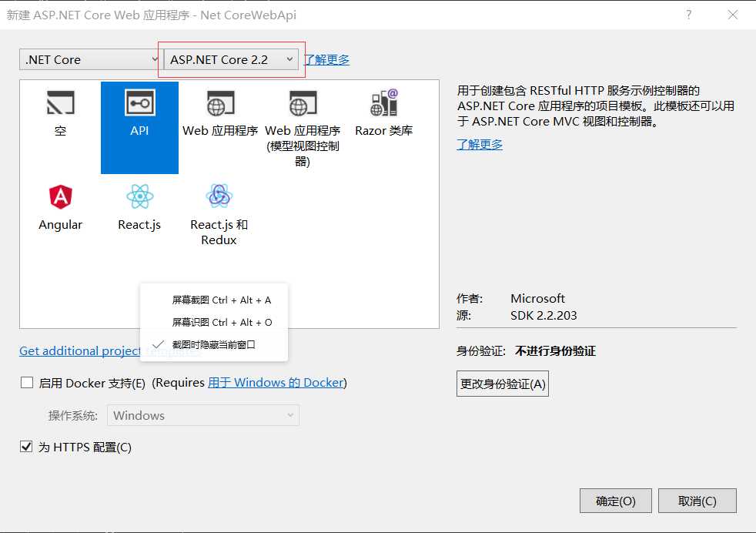Toggle 截图时隐藏当前窗口 option
This screenshot has width=756, height=533.
click(x=213, y=344)
